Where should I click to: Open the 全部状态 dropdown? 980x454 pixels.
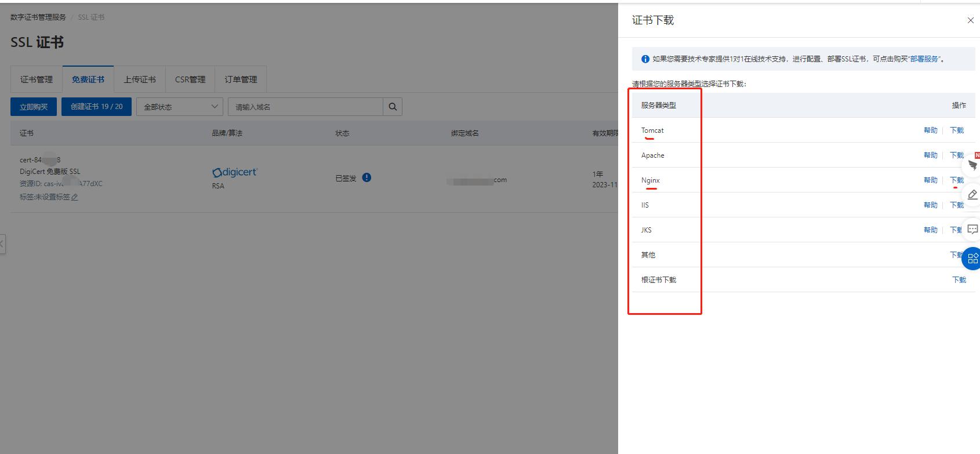point(180,107)
